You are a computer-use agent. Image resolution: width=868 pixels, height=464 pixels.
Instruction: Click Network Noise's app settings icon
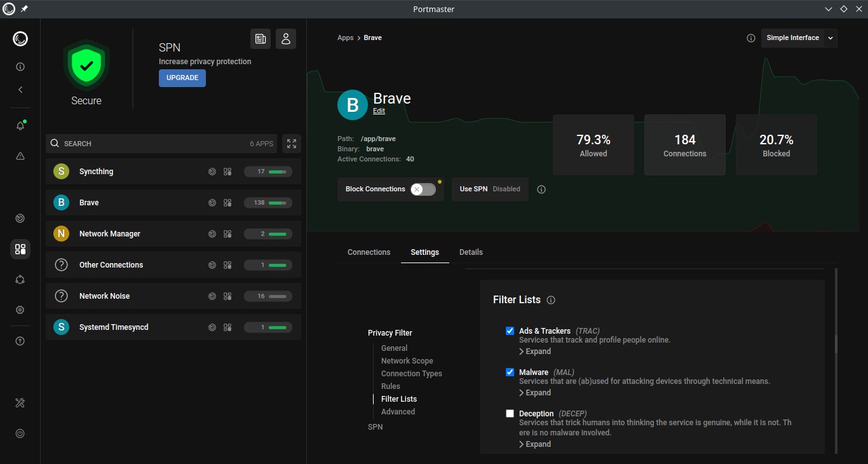pos(227,296)
